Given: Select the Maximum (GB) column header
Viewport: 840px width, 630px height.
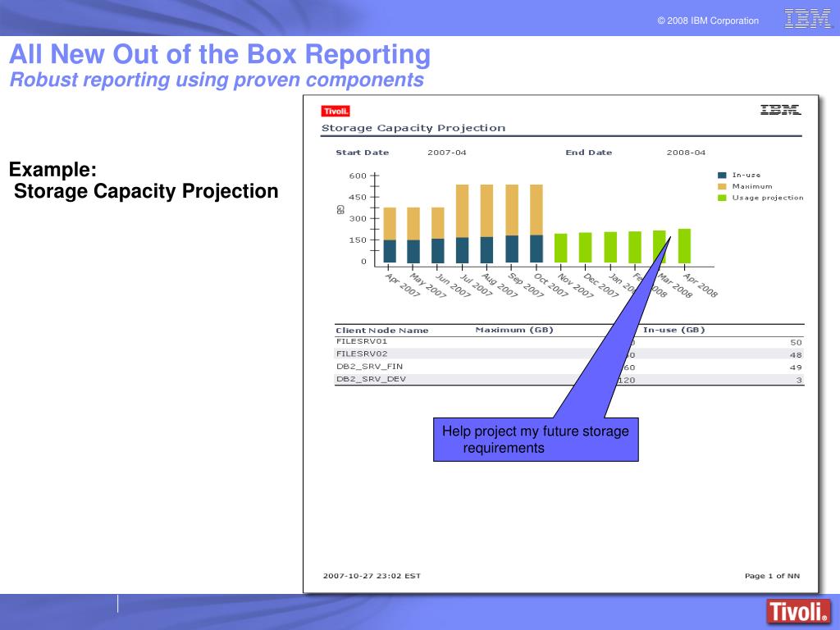Looking at the screenshot, I should point(514,330).
